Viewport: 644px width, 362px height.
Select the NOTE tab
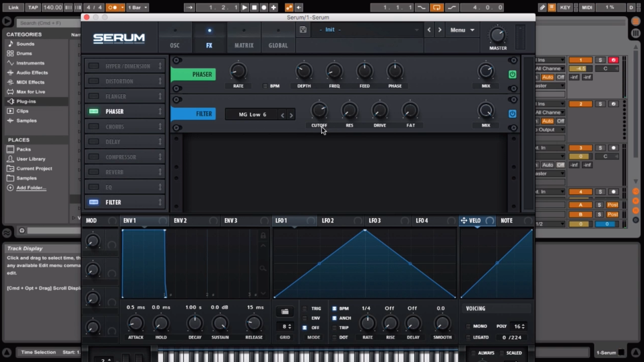point(515,221)
